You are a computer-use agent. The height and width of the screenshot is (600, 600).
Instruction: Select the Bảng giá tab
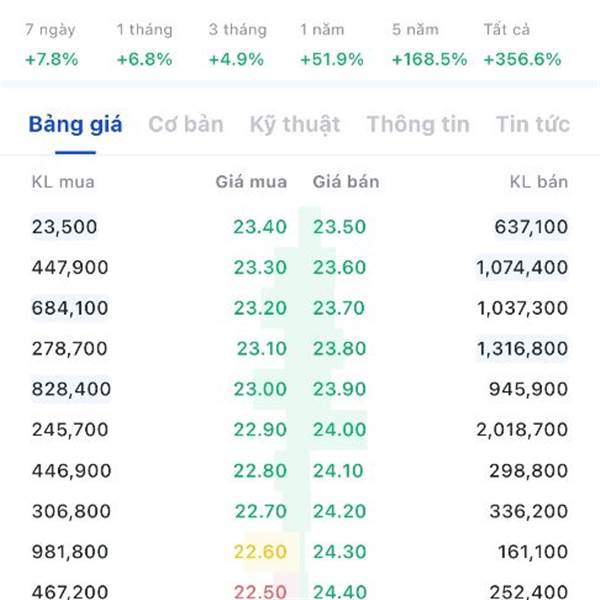tap(75, 124)
